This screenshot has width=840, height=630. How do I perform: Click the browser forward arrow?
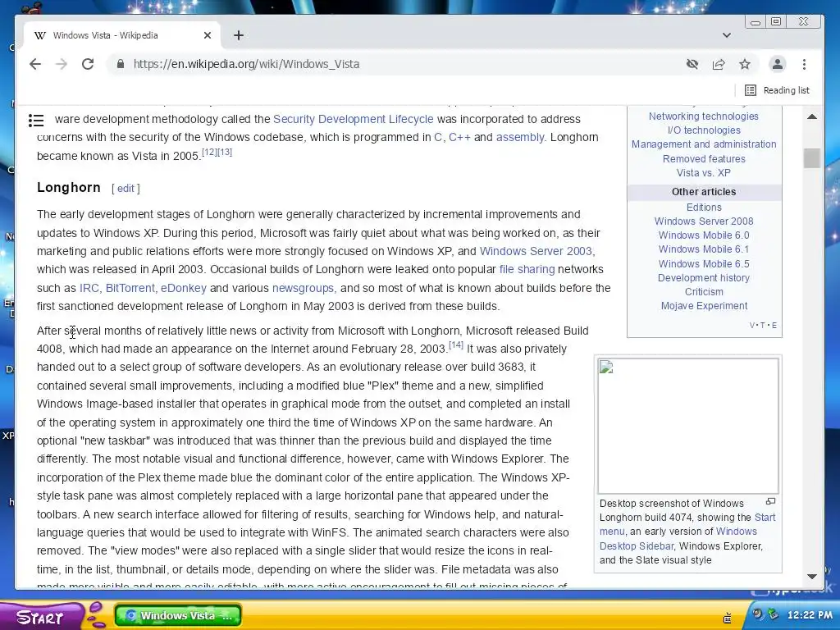tap(62, 64)
